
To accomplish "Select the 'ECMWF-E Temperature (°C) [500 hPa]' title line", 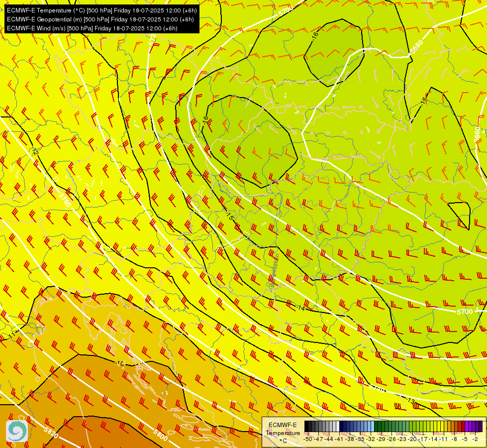I will point(101,10).
